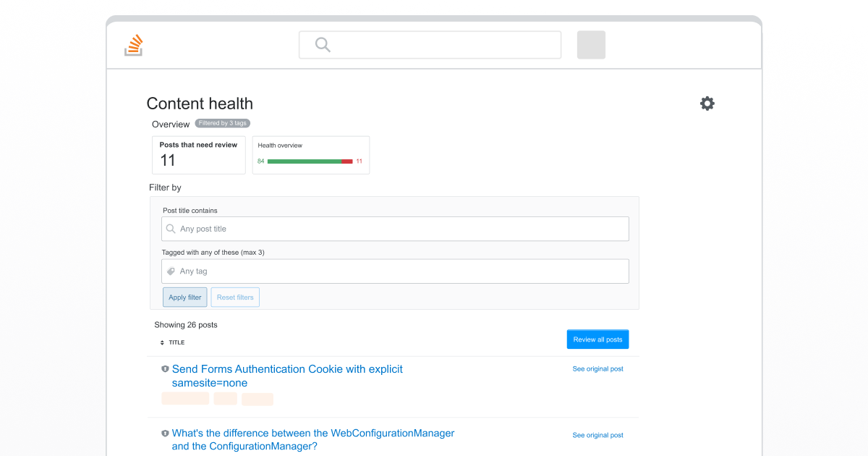The width and height of the screenshot is (868, 456).
Task: Sort posts by the TITLE column header
Action: 176,342
